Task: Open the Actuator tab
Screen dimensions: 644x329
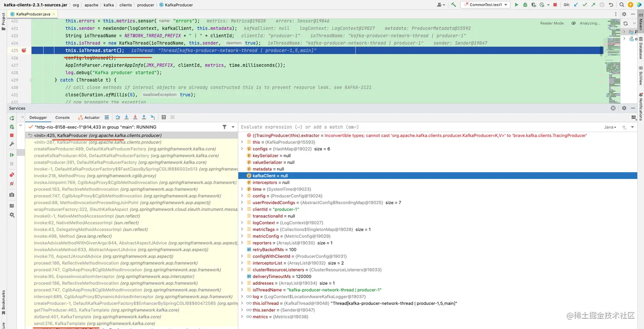Action: coord(89,117)
